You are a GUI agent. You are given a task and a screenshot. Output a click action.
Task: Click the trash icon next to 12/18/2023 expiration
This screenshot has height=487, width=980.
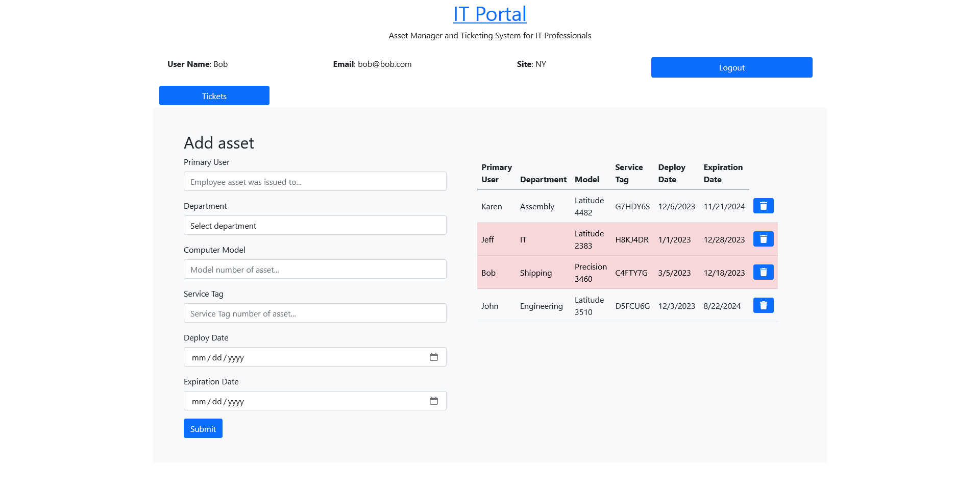point(763,272)
